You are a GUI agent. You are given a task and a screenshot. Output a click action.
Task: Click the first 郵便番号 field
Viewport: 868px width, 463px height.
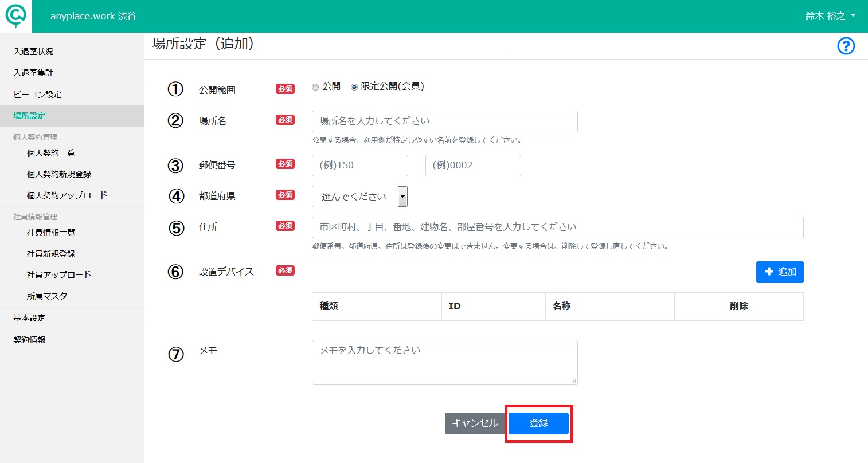click(x=360, y=166)
